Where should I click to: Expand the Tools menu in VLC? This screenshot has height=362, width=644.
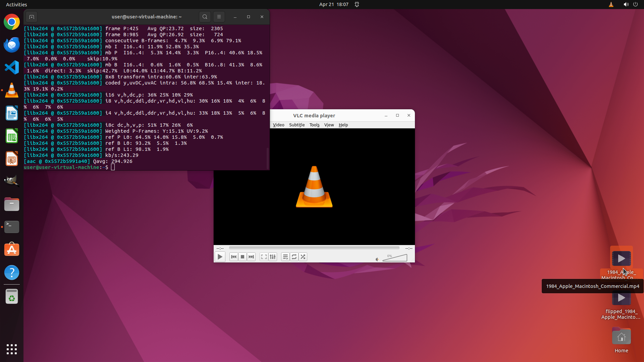pos(314,125)
